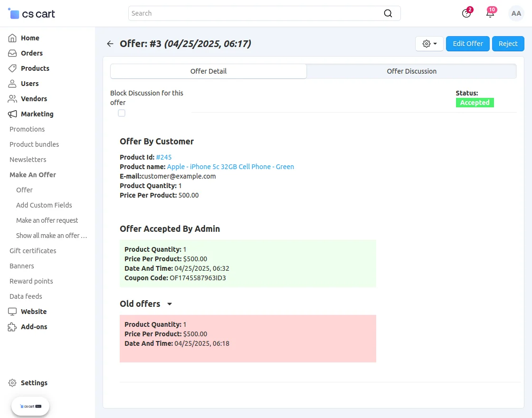Click the Edit Offer button
This screenshot has width=532, height=418.
(x=467, y=44)
